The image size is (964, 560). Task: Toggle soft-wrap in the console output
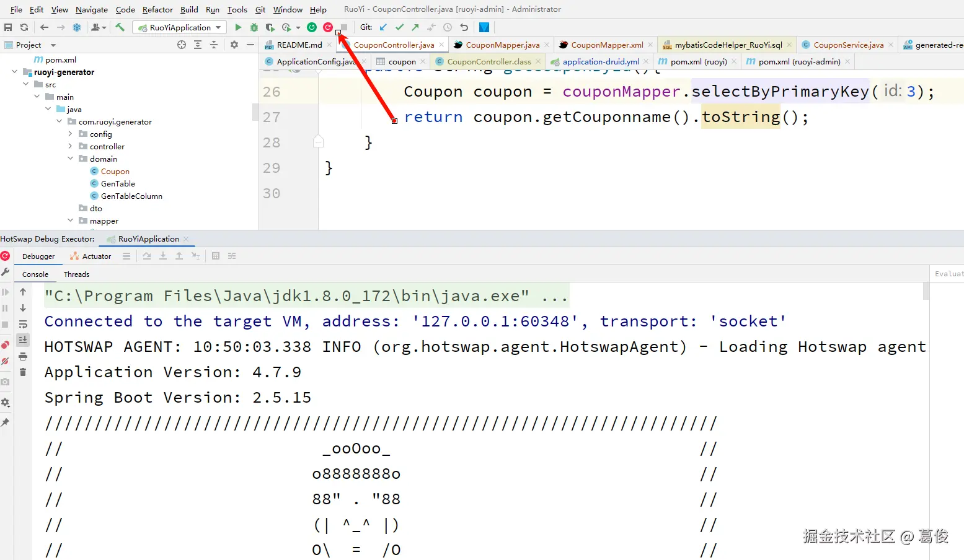click(x=23, y=323)
